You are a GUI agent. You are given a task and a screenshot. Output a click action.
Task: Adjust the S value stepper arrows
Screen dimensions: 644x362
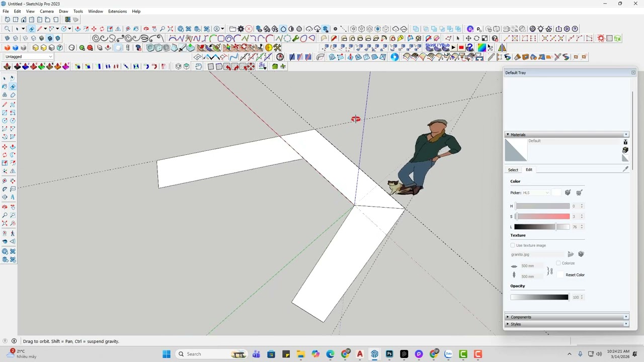(582, 216)
